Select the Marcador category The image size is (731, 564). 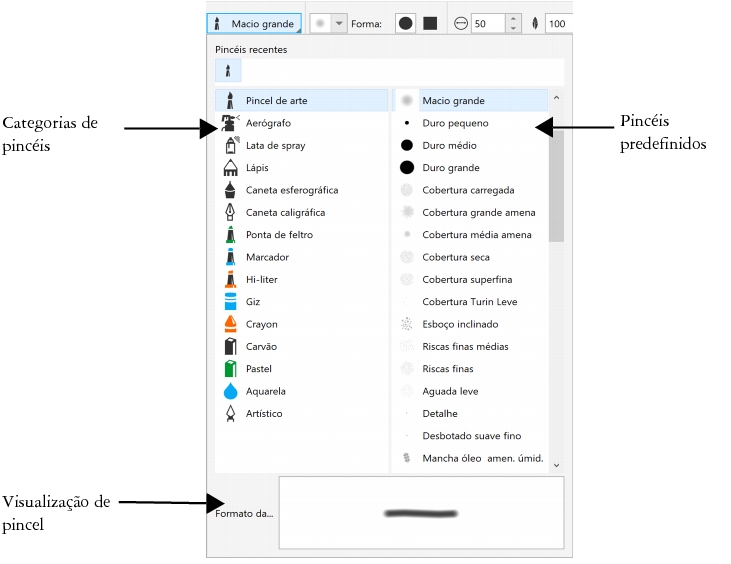[267, 257]
